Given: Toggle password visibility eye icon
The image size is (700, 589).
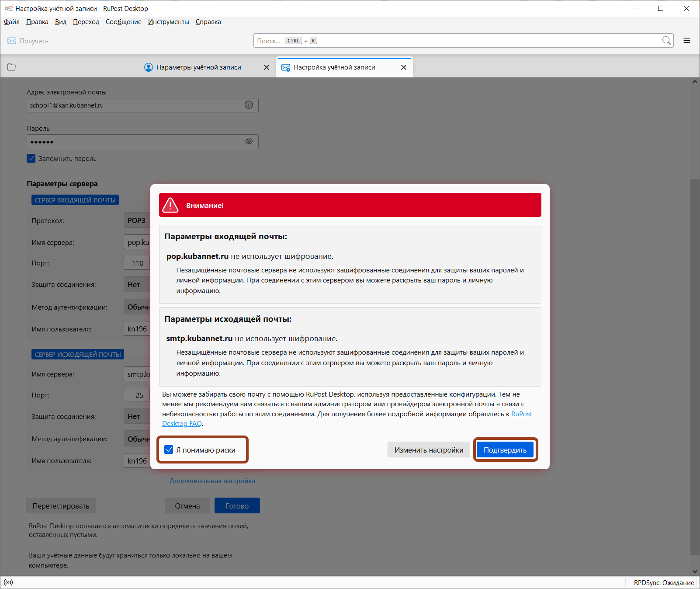Looking at the screenshot, I should coord(249,141).
